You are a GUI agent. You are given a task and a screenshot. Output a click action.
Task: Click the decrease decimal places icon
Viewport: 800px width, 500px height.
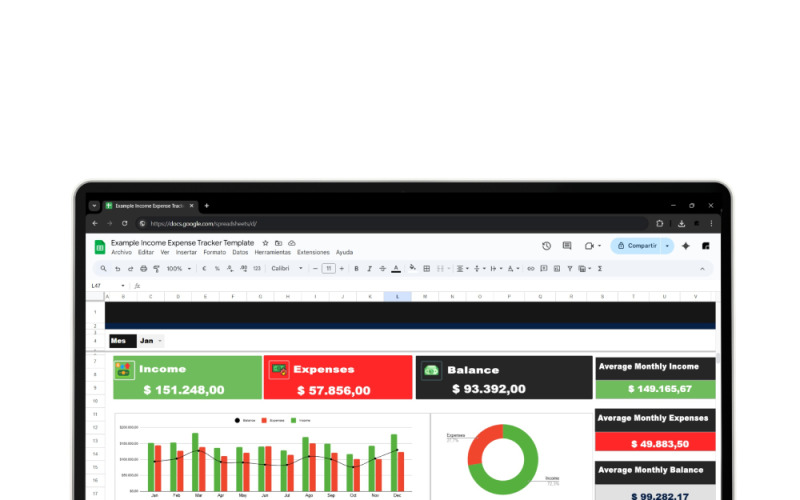click(x=230, y=268)
